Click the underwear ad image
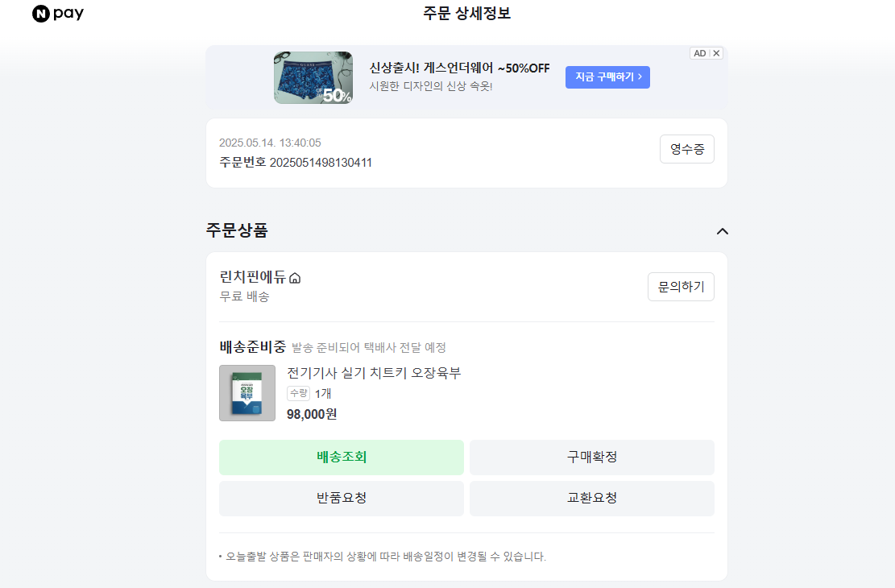Viewport: 895px width, 588px height. point(313,77)
